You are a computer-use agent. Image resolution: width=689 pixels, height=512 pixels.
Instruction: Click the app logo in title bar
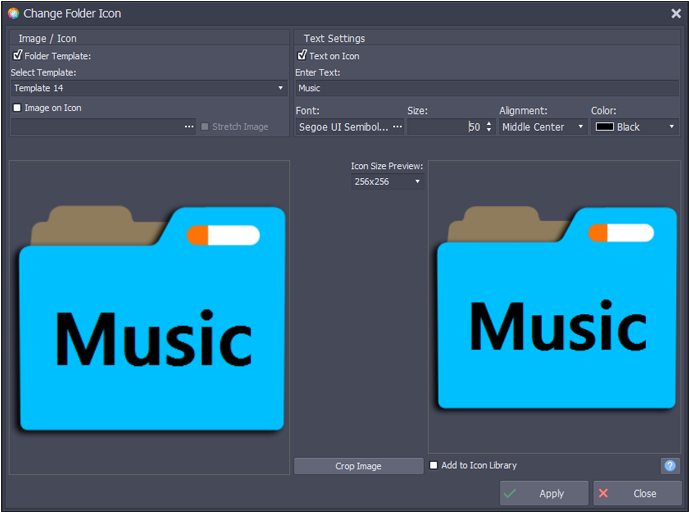coord(13,14)
